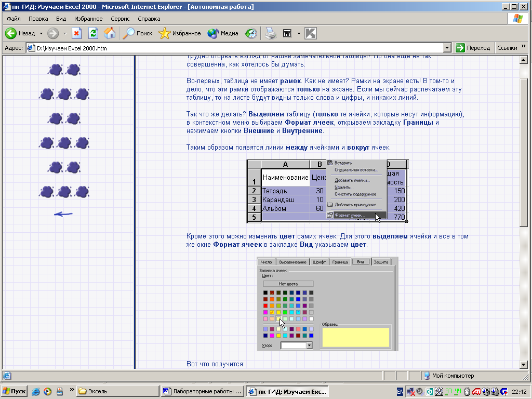The width and height of the screenshot is (532, 399).
Task: Open the Edit button dropdown arrow
Action: (x=299, y=33)
